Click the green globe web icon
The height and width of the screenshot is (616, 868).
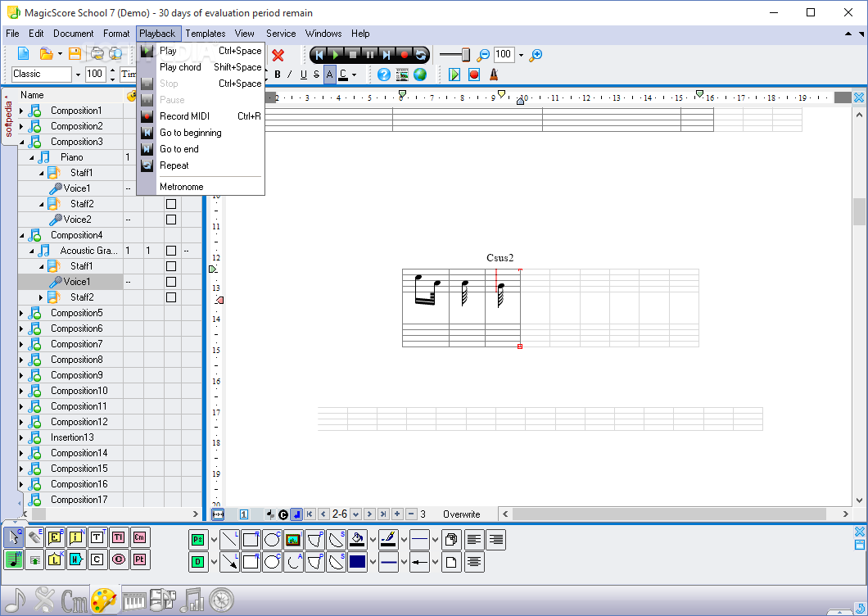tap(420, 75)
